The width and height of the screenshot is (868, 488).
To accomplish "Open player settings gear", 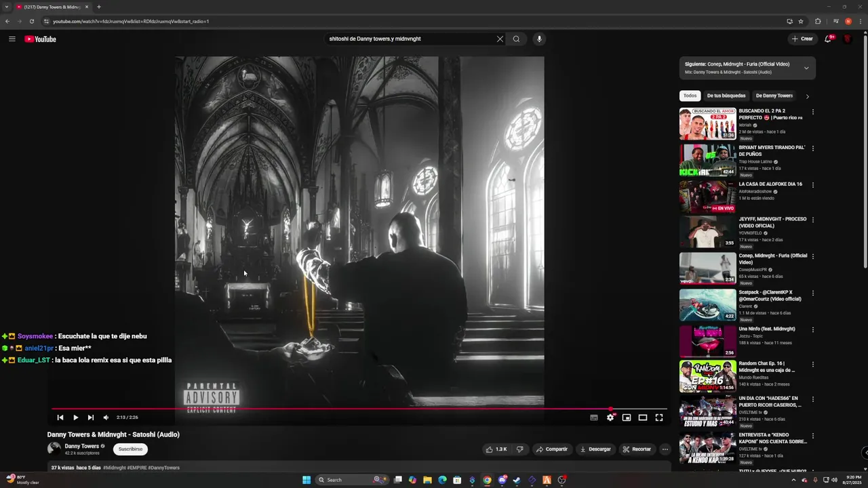I will [610, 418].
